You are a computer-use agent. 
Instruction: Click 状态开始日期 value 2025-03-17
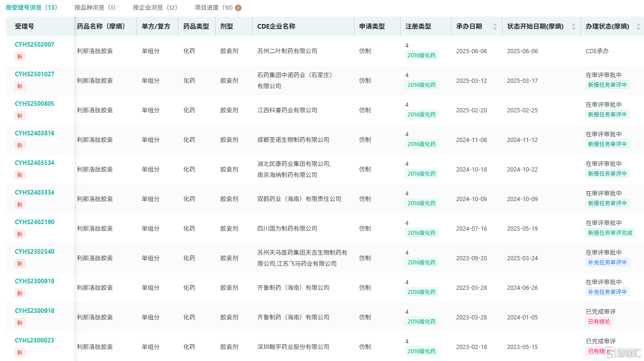click(x=522, y=80)
